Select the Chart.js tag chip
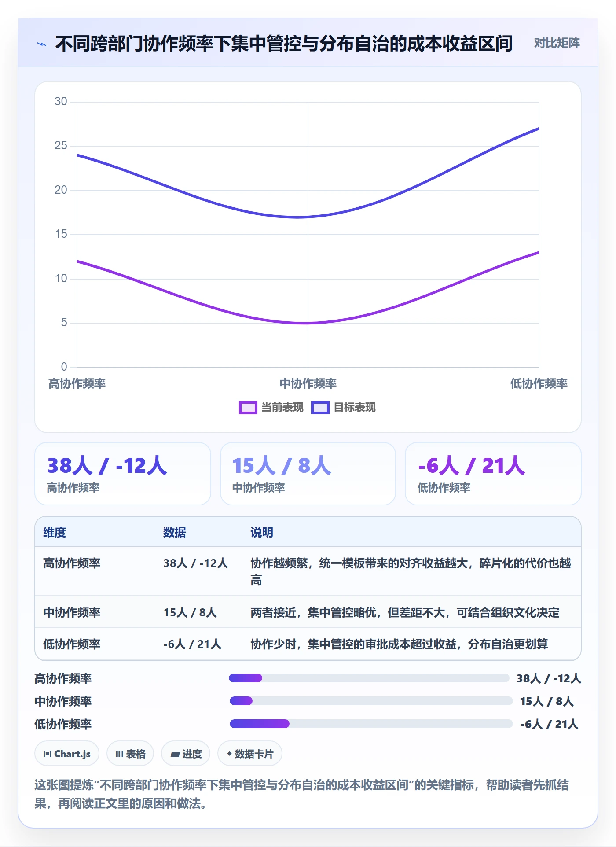 point(67,754)
